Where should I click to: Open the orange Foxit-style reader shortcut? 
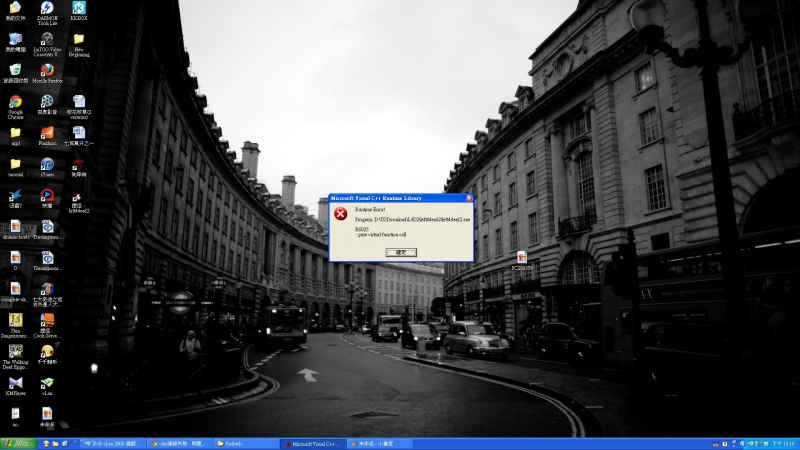click(47, 136)
